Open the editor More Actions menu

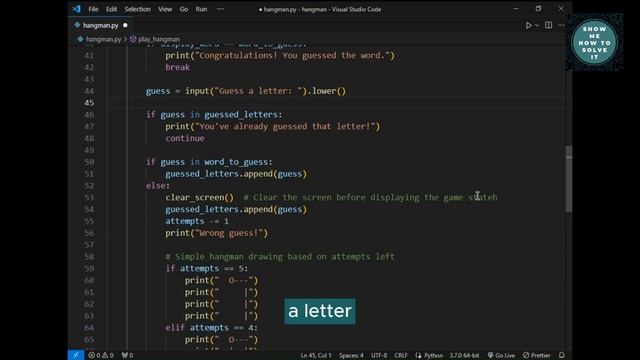(x=561, y=25)
